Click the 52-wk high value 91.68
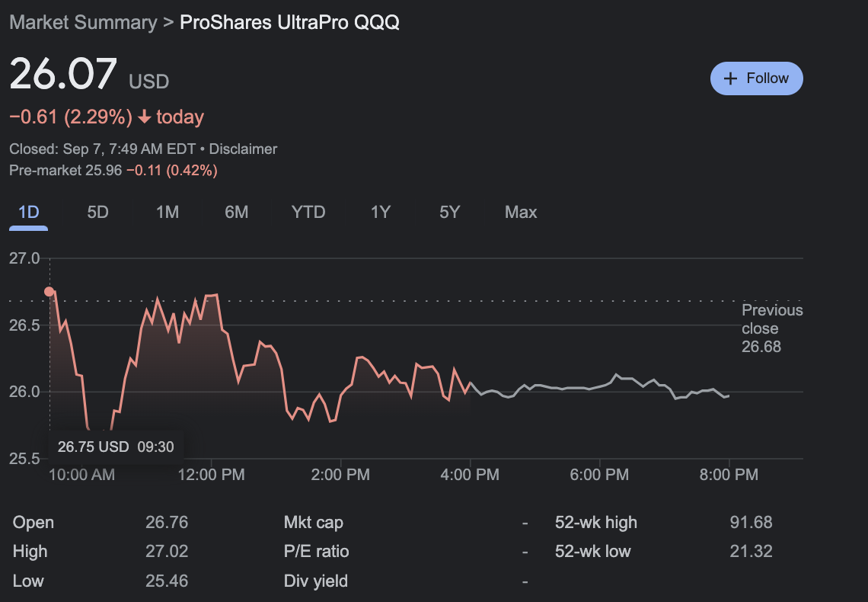The height and width of the screenshot is (602, 868). coord(751,522)
